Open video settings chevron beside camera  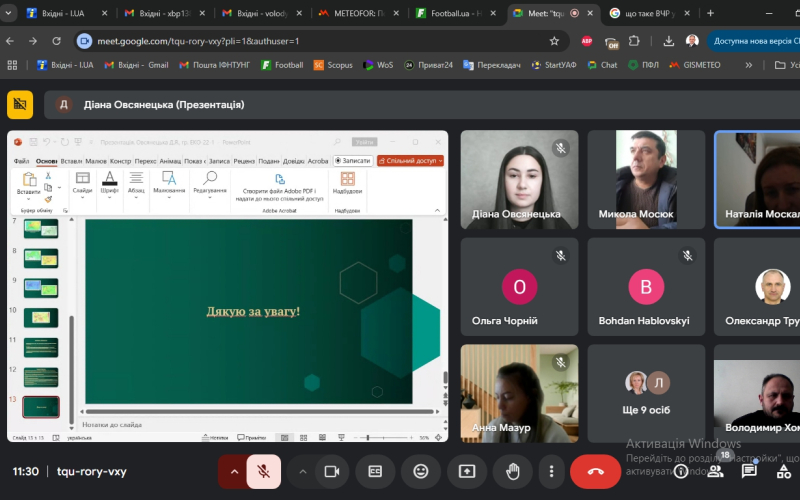coord(303,471)
